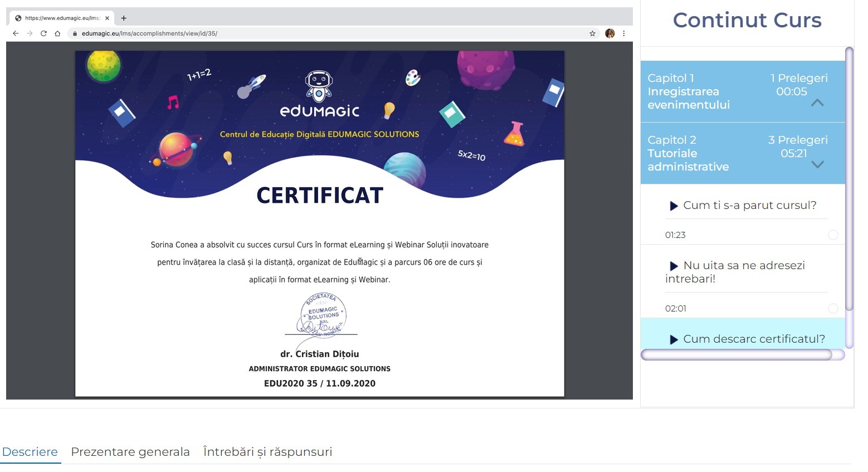Collapse Capitol 1 Inregistrarea evenimentului
This screenshot has width=868, height=472.
tap(817, 104)
